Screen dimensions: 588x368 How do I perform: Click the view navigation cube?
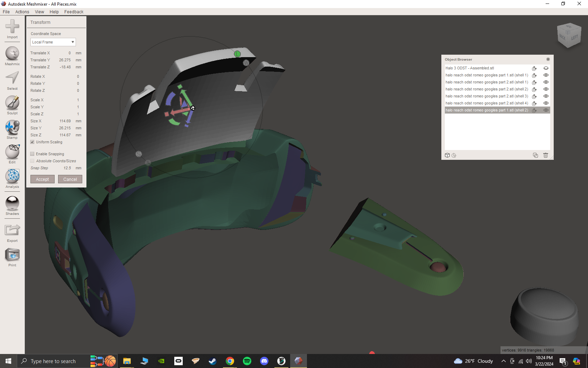[x=569, y=35]
